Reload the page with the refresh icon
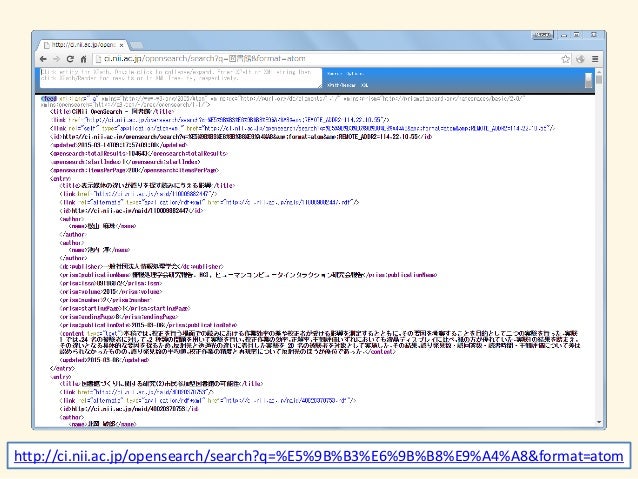This screenshot has height=479, width=638. 70,59
